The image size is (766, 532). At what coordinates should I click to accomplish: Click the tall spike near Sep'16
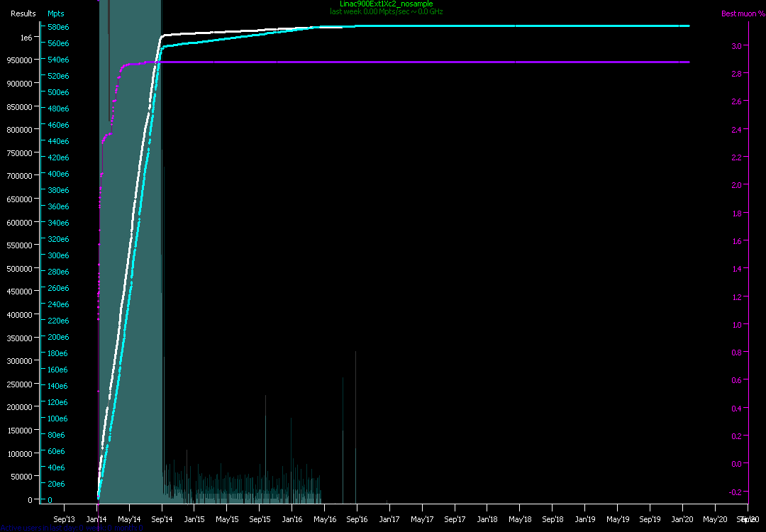click(355, 426)
